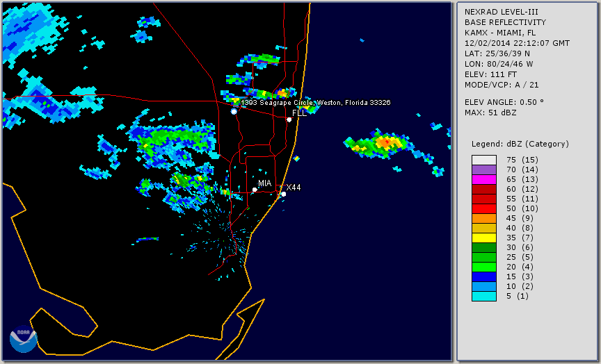Click the 'LAT: 25/36/39 N' text
This screenshot has width=601, height=364.
[497, 53]
